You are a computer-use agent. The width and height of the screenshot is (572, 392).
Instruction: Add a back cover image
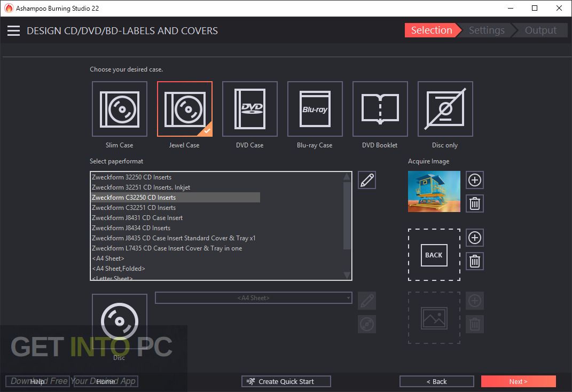coord(475,238)
